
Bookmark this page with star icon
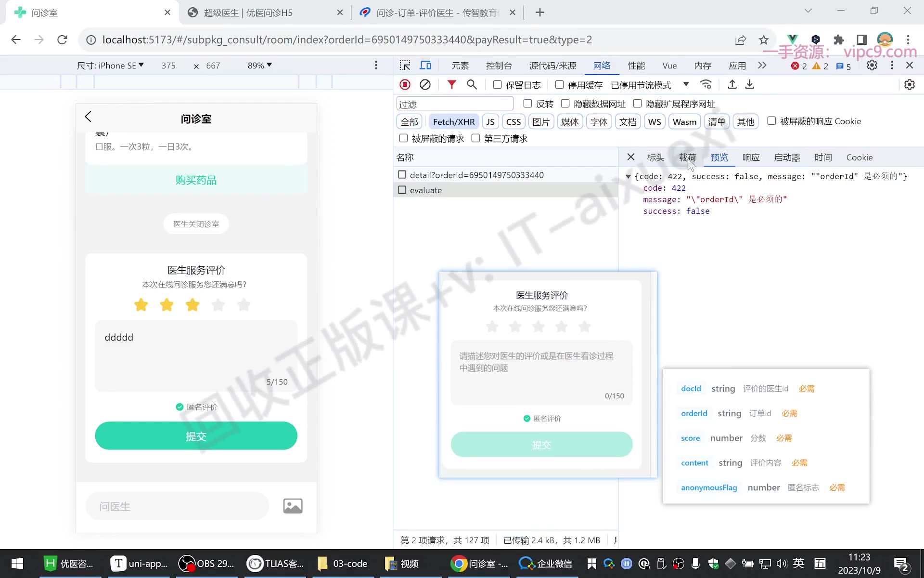point(764,40)
